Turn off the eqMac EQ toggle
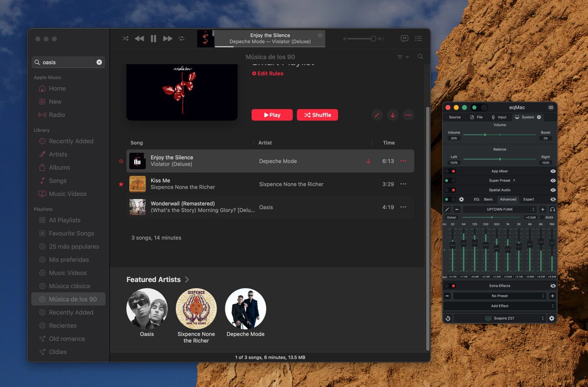The image size is (588, 387). pos(450,199)
